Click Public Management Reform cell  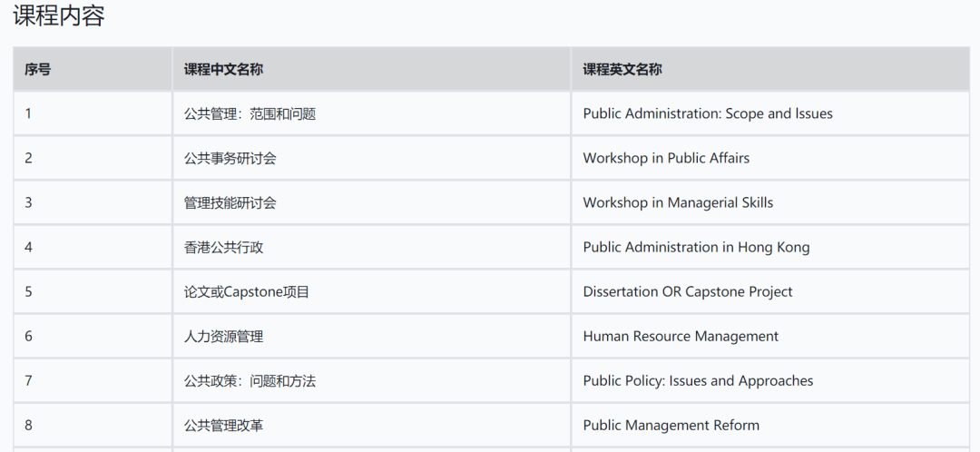click(770, 425)
